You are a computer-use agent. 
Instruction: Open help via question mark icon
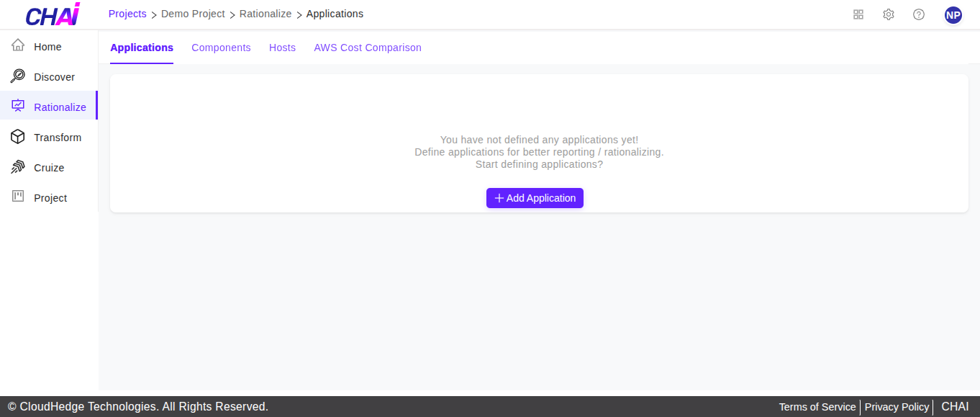(x=919, y=14)
